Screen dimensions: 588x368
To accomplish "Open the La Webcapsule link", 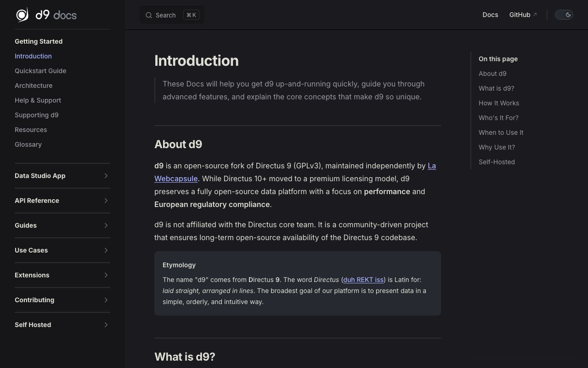I will coord(295,172).
